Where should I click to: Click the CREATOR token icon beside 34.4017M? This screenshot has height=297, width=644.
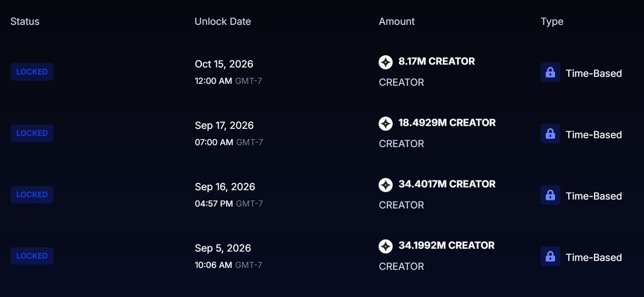click(x=385, y=185)
